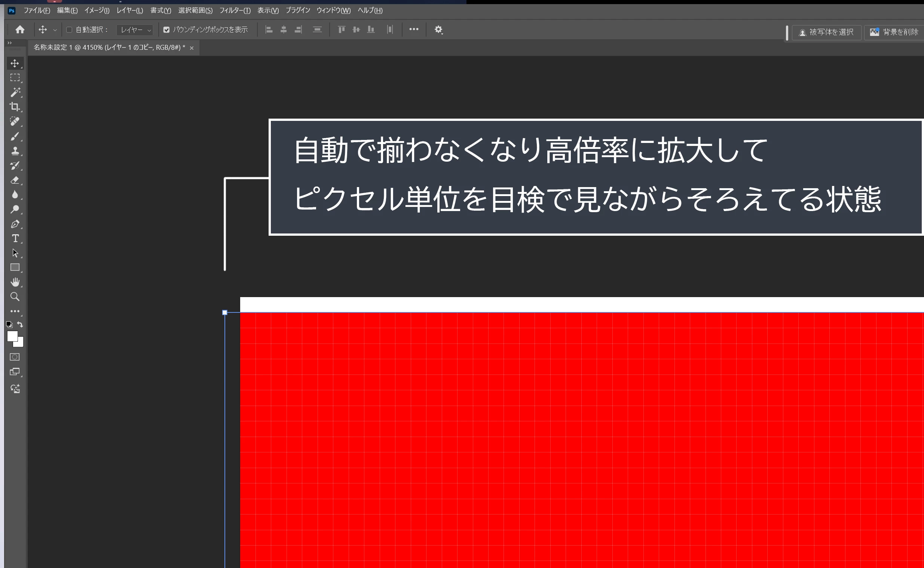Select the Crop tool
The image size is (924, 568).
click(x=15, y=107)
